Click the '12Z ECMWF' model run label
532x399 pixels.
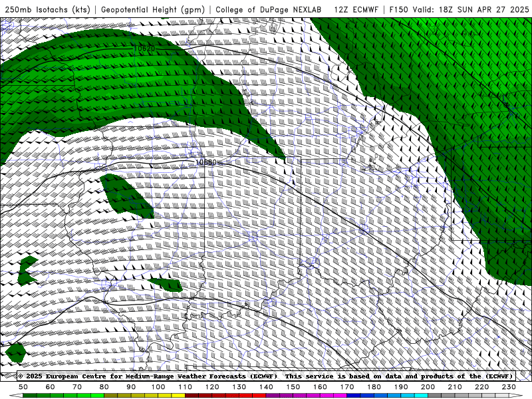[x=356, y=9]
